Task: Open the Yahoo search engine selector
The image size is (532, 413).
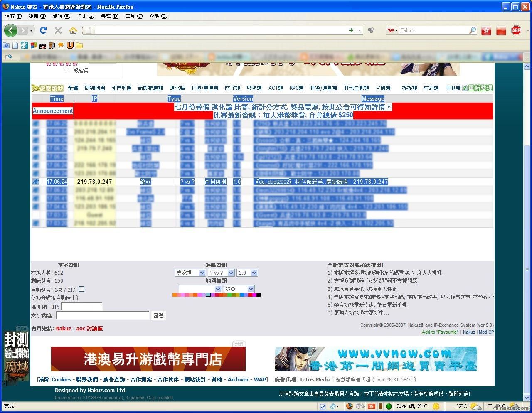Action: tap(392, 30)
